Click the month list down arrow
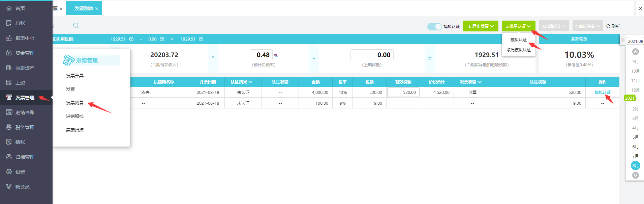The width and height of the screenshot is (644, 204). click(x=636, y=175)
